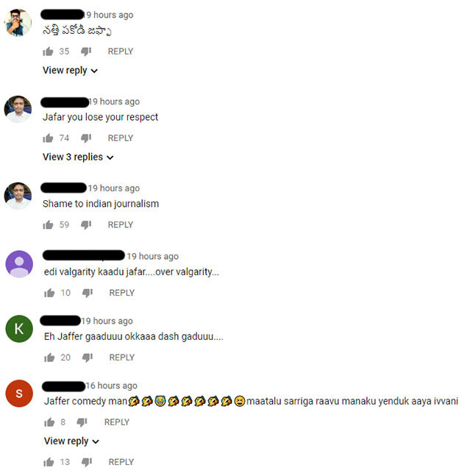
Task: Open the red S avatar profile
Action: pos(19,394)
